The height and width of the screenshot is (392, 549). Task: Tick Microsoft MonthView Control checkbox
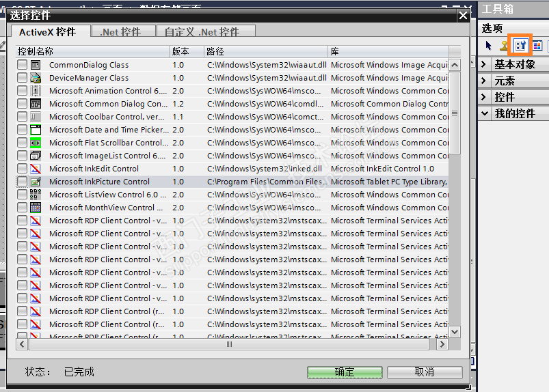pyautogui.click(x=22, y=208)
